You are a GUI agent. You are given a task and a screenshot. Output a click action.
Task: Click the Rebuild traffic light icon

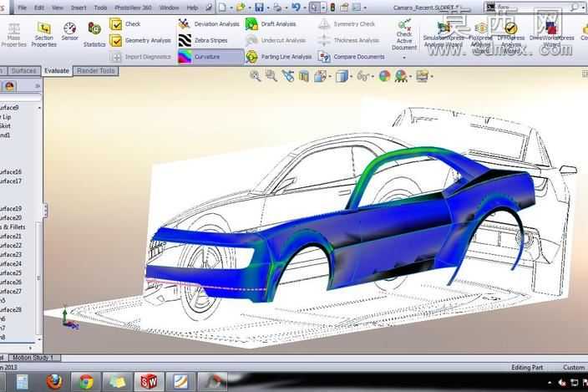point(332,8)
